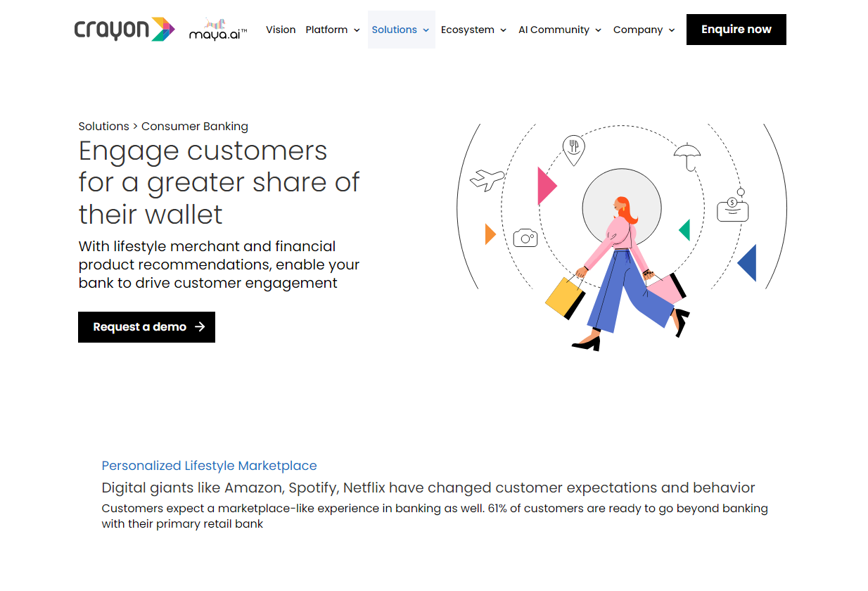Viewport: 868px width, 591px height.
Task: Click the pink triangle shape
Action: [x=546, y=186]
